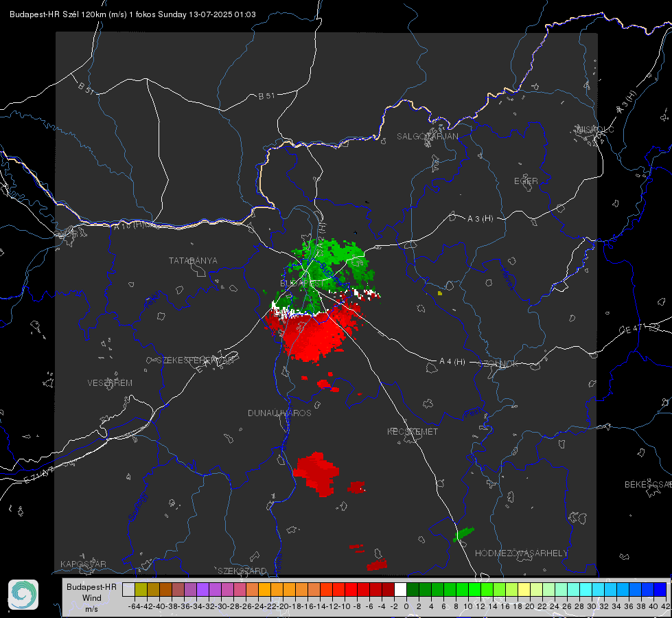Click the HÓDMEZŐVÁSÁRHELY city label
The image size is (672, 618).
click(x=521, y=553)
